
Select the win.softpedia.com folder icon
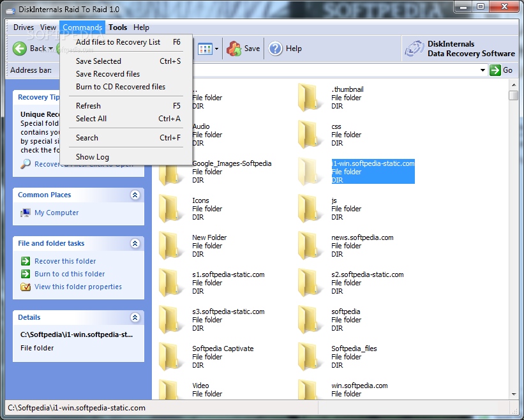point(309,389)
